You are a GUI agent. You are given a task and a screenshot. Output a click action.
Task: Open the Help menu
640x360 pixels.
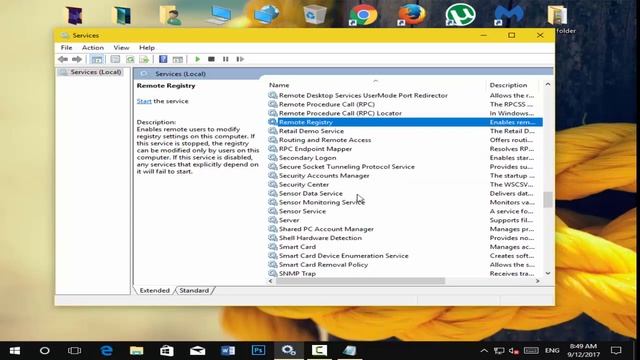pyautogui.click(x=147, y=48)
